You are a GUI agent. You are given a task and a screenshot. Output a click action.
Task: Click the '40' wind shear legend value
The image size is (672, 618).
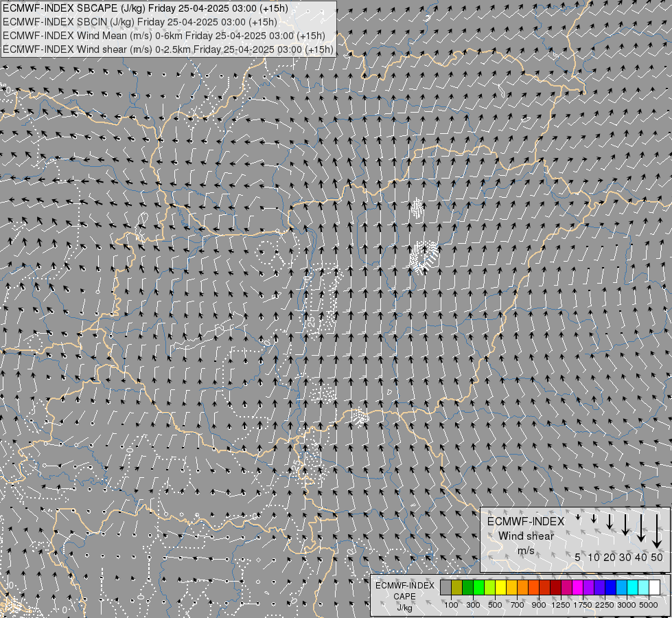point(640,557)
